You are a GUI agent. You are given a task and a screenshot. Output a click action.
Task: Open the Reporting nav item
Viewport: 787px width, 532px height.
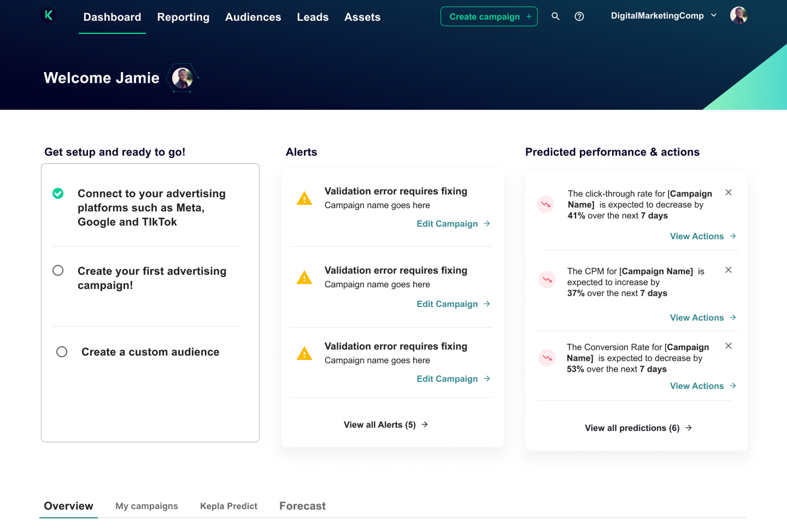pyautogui.click(x=183, y=17)
